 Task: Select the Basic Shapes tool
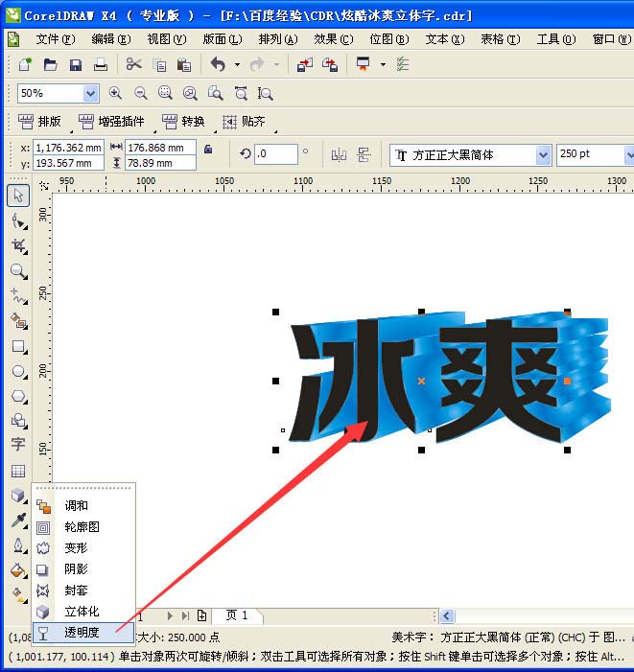tap(18, 421)
